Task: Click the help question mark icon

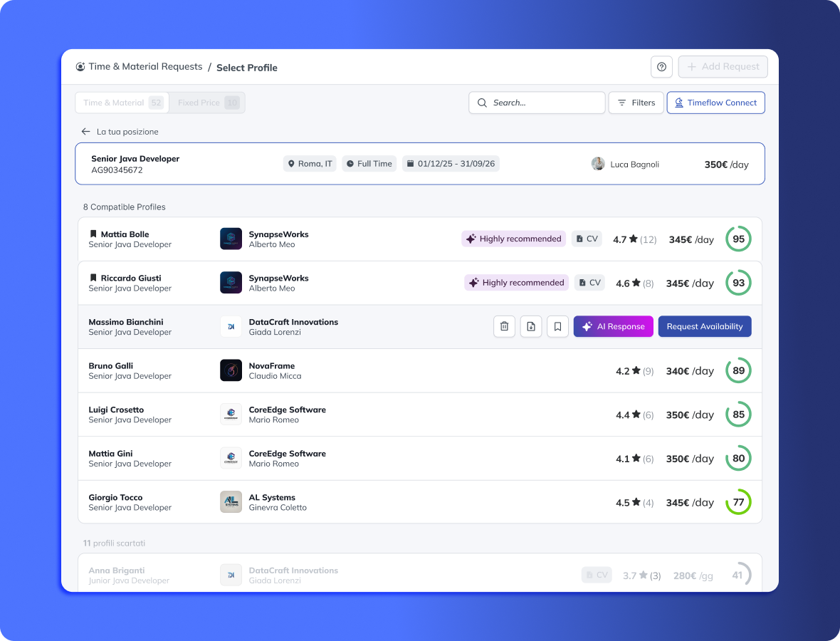Action: click(661, 67)
